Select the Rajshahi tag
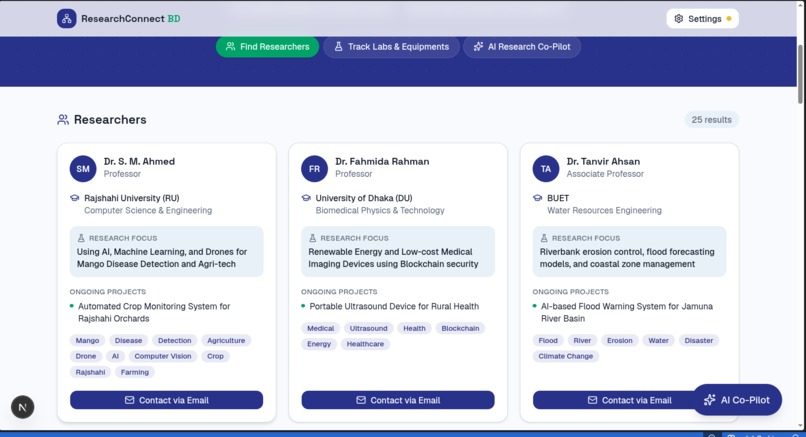The width and height of the screenshot is (806, 437). 90,372
